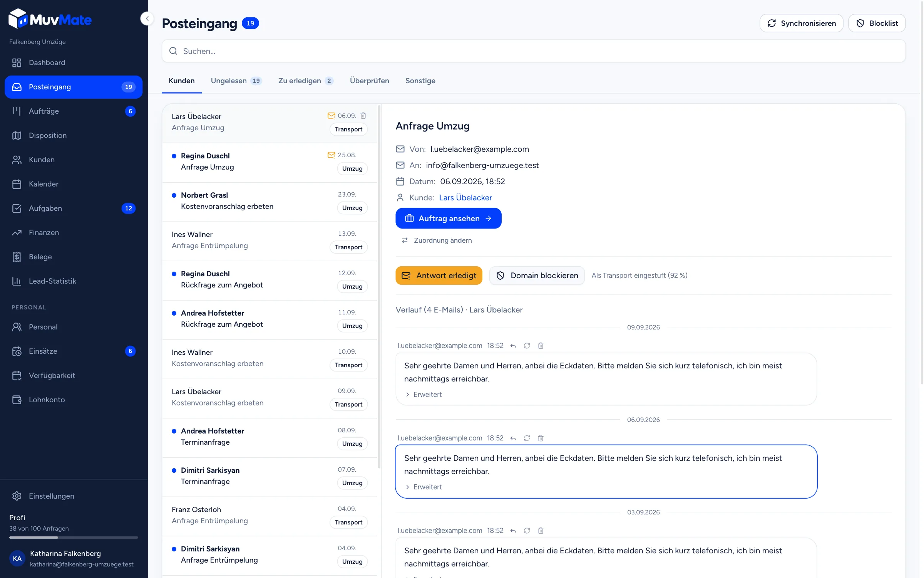Open Ines Wallner Anfrage Entrümpelung email
The width and height of the screenshot is (924, 578).
click(269, 241)
